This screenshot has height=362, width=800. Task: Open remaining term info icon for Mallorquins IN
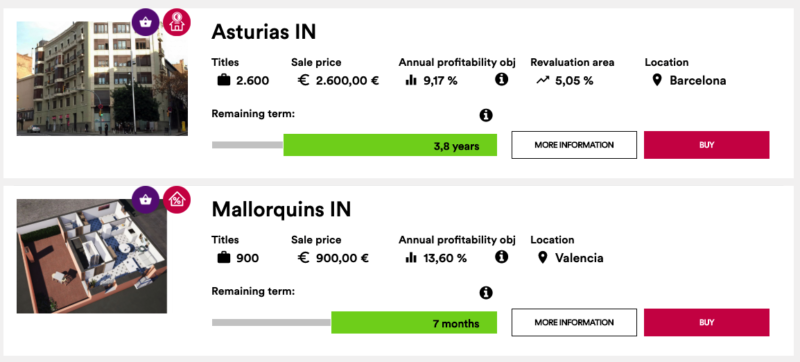pyautogui.click(x=486, y=293)
